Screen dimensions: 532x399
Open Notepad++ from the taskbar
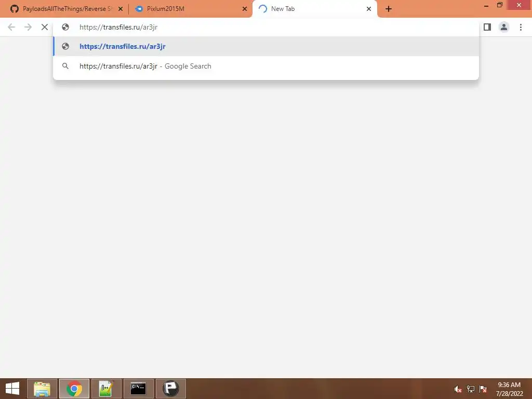(106, 389)
